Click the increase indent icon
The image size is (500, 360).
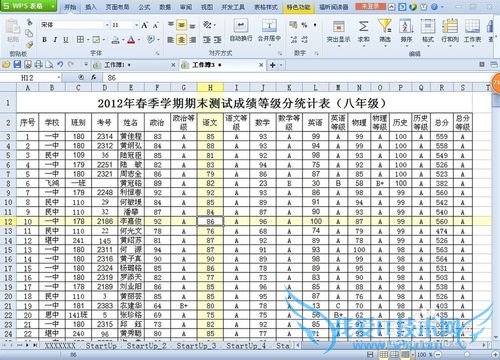pyautogui.click(x=218, y=40)
